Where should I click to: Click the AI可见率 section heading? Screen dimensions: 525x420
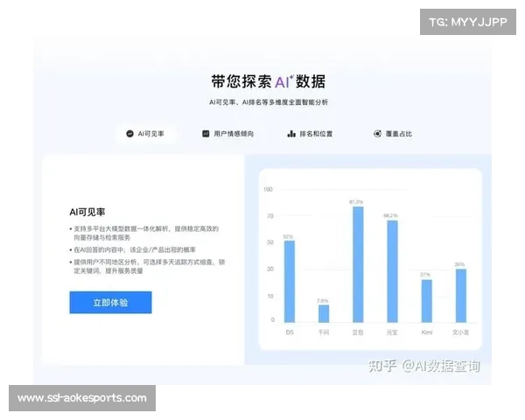click(87, 212)
